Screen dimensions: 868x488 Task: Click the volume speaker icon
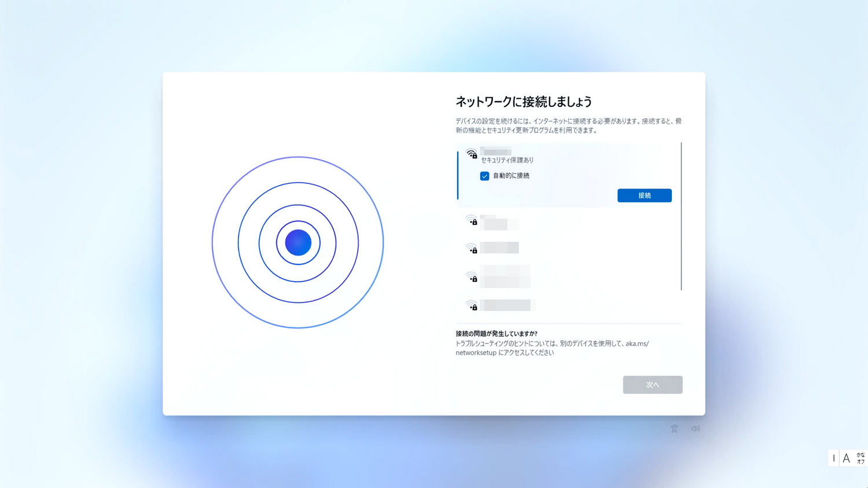(x=696, y=428)
